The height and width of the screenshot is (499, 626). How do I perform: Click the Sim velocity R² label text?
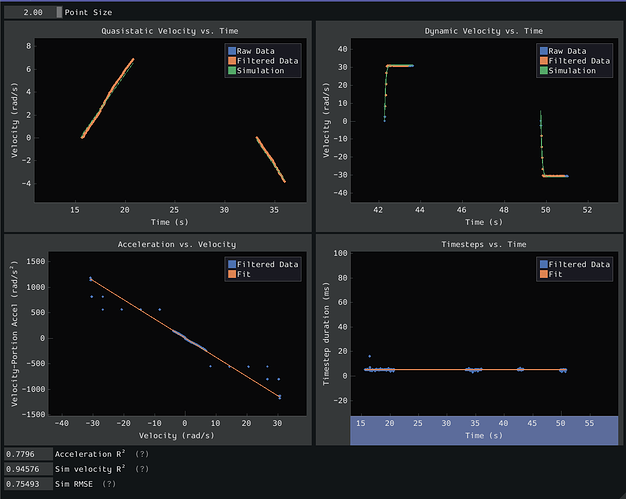[90, 469]
